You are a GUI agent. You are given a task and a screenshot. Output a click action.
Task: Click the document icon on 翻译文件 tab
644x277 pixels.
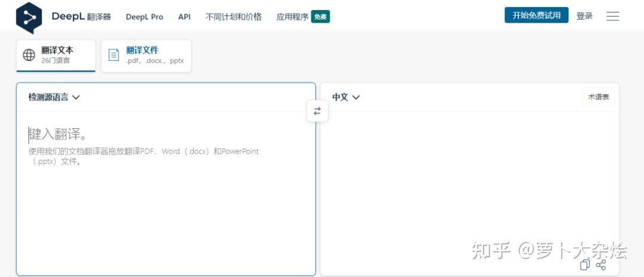click(114, 55)
